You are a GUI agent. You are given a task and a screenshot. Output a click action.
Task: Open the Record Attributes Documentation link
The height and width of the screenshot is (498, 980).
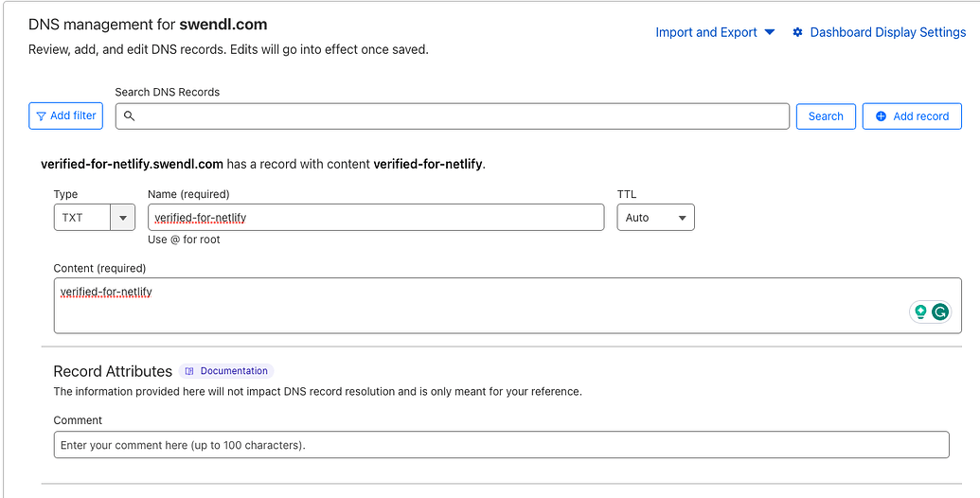point(235,371)
